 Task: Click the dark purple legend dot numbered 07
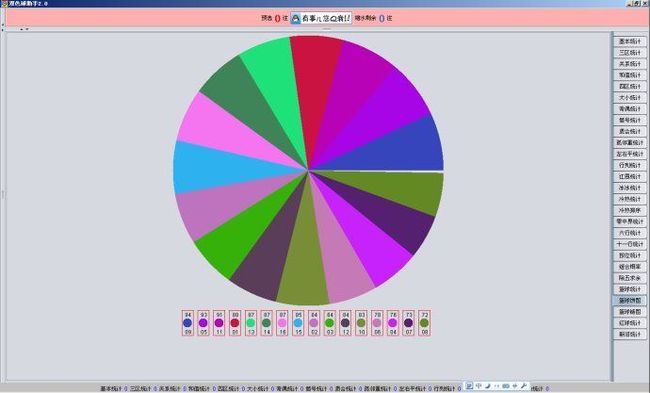(408, 323)
